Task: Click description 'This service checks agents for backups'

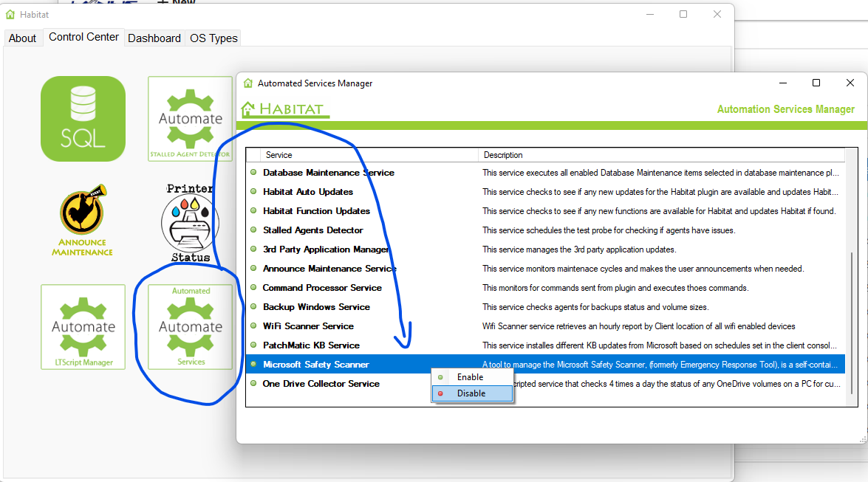Action: coord(595,307)
